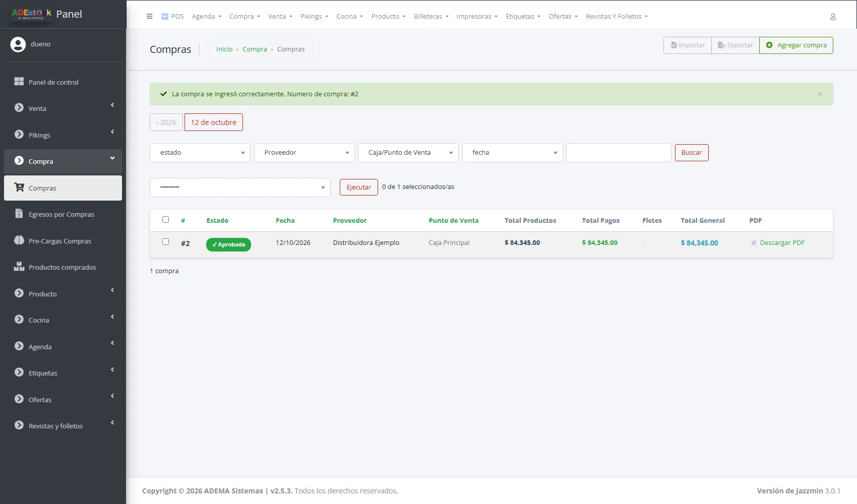Open the Agenda top menu

click(206, 17)
